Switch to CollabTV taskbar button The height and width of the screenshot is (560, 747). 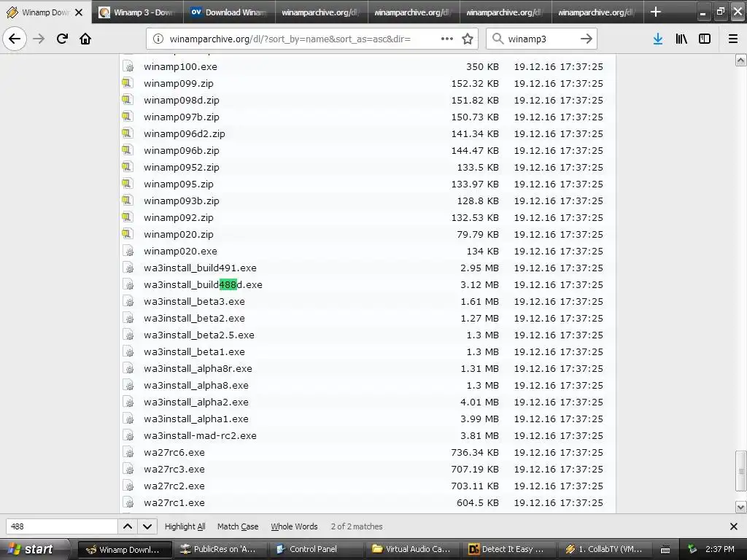(605, 549)
